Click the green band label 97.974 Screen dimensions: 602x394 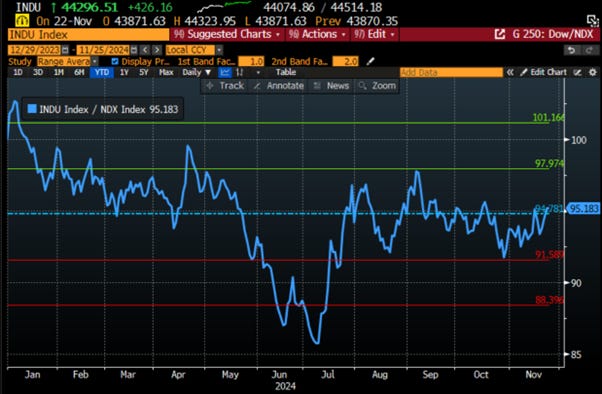point(549,164)
